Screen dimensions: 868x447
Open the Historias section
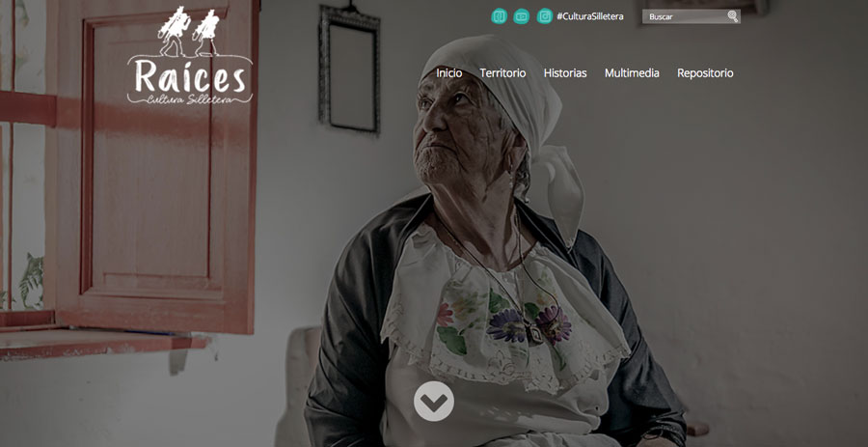565,73
